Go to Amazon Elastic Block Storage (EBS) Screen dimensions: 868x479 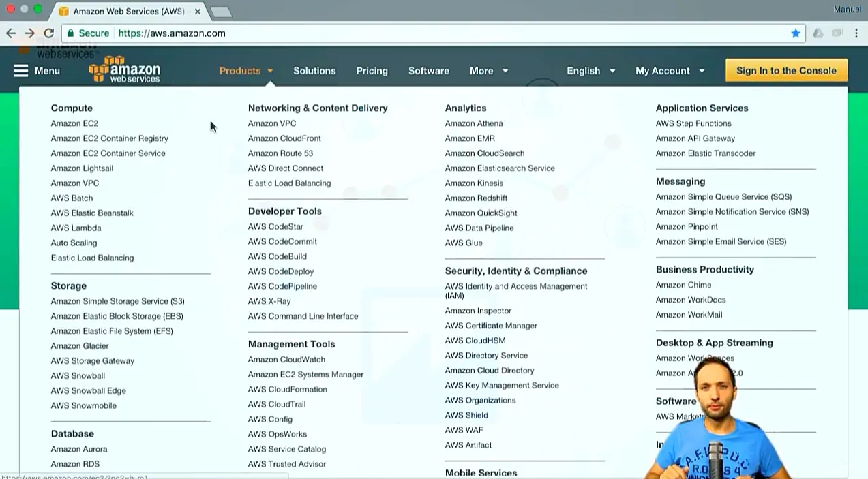tap(117, 316)
